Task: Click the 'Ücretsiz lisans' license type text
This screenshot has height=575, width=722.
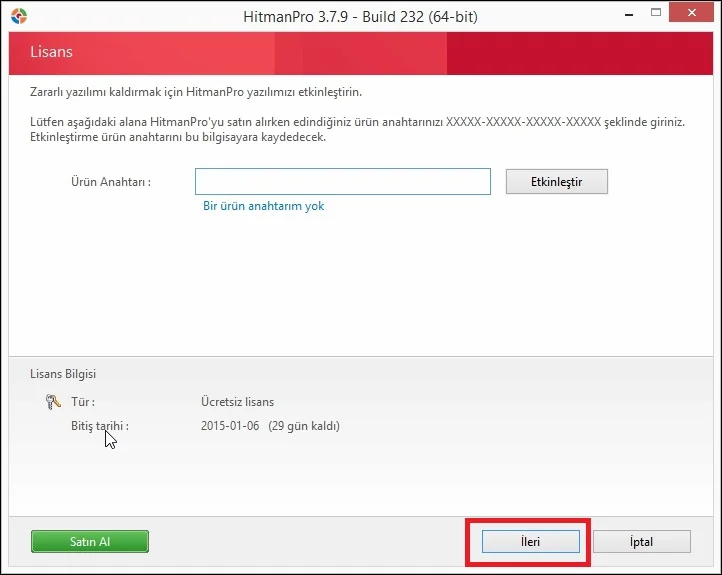Action: pos(237,402)
